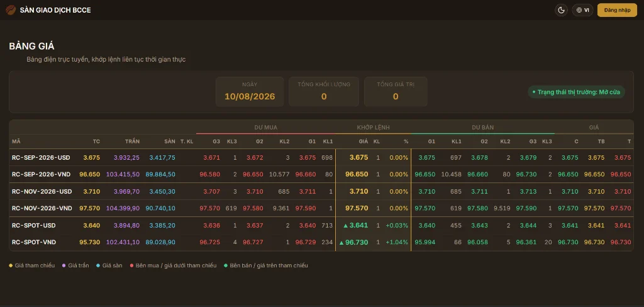The width and height of the screenshot is (644, 307).
Task: Select the RC-SEP-2026-USD symbol
Action: click(41, 157)
